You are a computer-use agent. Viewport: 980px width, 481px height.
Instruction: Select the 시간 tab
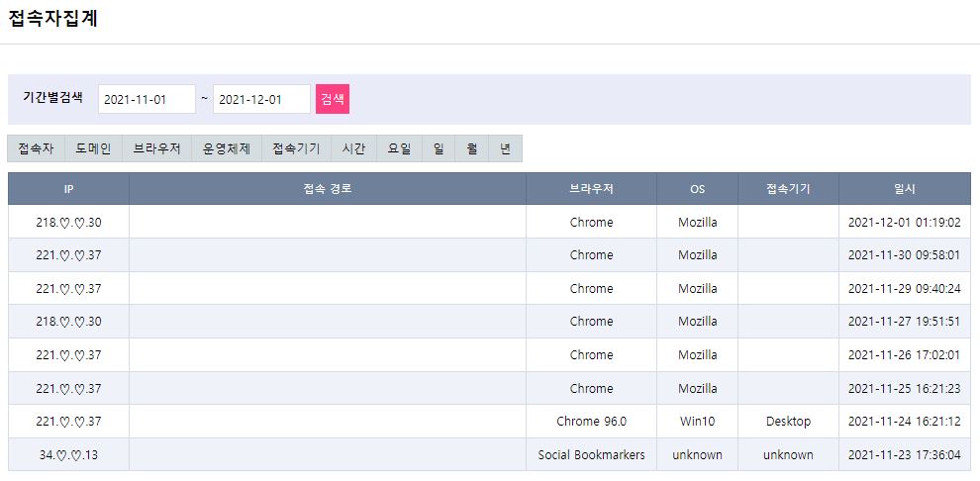pos(353,148)
